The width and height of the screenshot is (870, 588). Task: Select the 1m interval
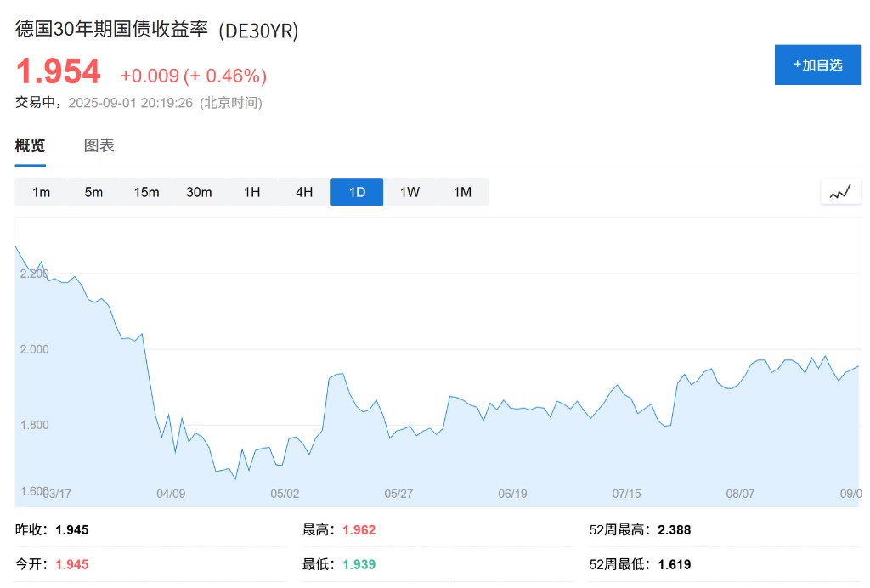click(41, 192)
